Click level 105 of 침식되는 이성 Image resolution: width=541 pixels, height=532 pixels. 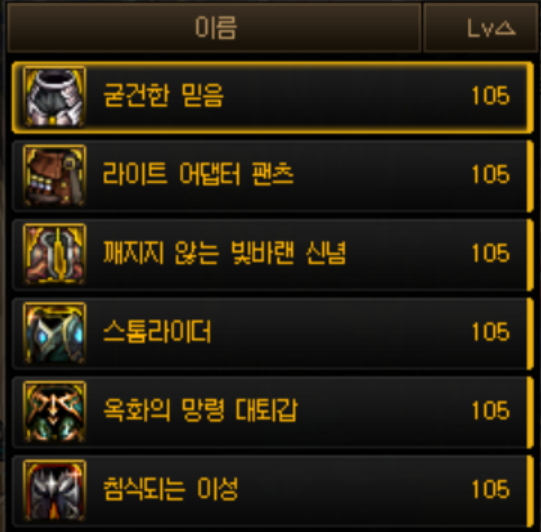point(490,489)
